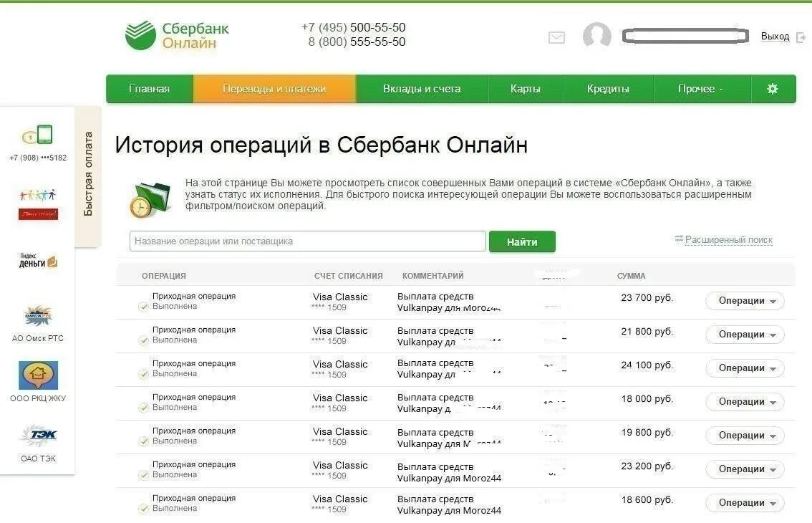
Task: Expand Операции dropdown for 19 800 руб.
Action: pos(745,436)
